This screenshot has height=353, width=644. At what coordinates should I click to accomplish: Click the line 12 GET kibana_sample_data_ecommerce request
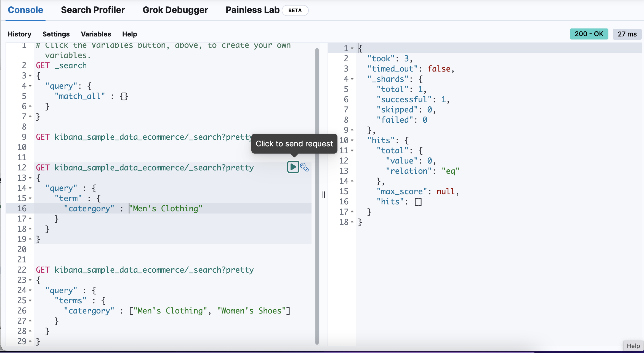145,168
